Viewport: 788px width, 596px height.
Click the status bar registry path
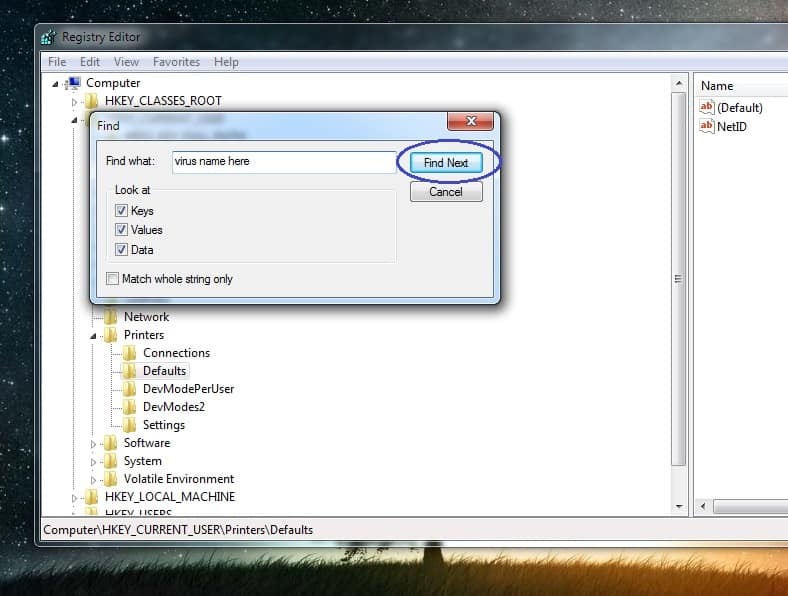point(178,530)
